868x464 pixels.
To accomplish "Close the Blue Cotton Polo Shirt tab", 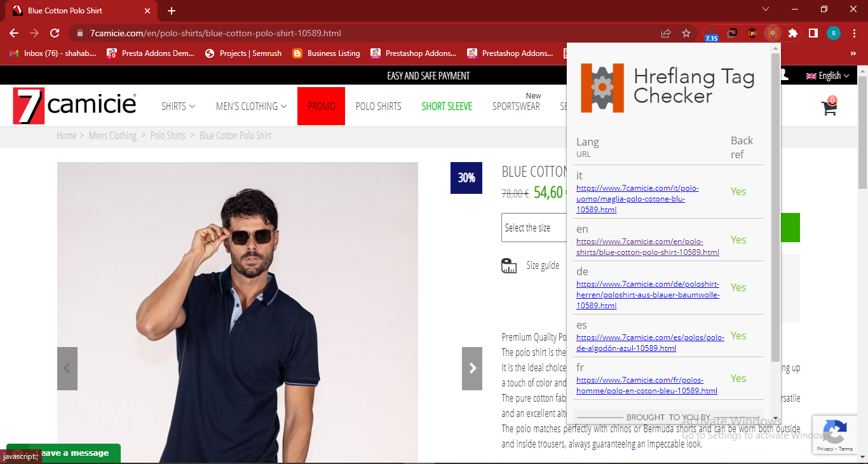I will [147, 11].
